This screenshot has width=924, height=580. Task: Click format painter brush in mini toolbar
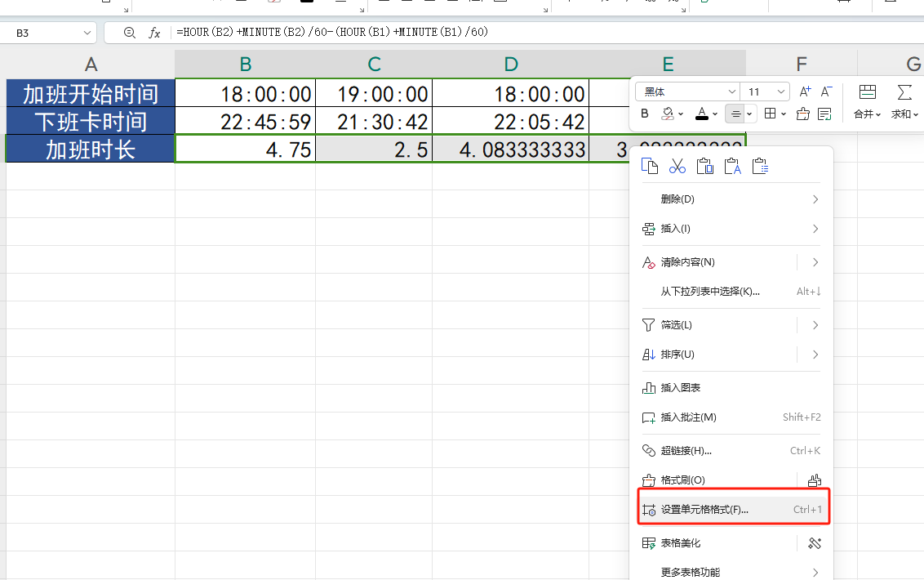(x=802, y=114)
